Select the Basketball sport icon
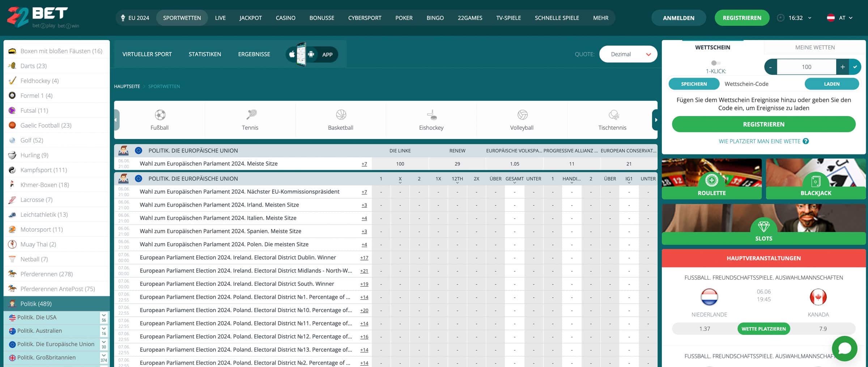 [x=341, y=120]
